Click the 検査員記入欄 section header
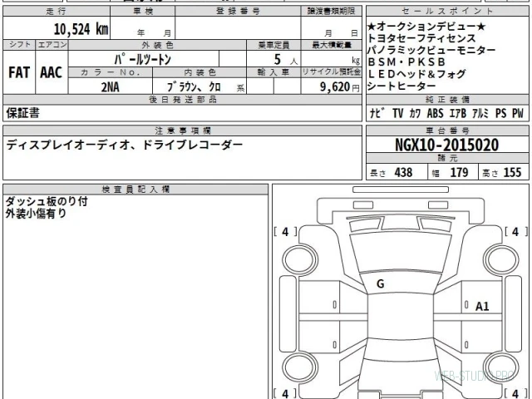532x399 pixels. (135, 190)
